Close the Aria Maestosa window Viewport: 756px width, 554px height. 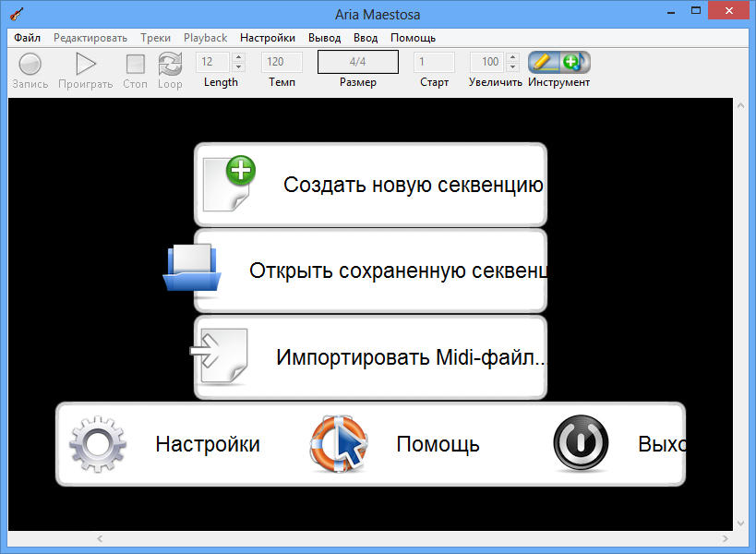729,10
